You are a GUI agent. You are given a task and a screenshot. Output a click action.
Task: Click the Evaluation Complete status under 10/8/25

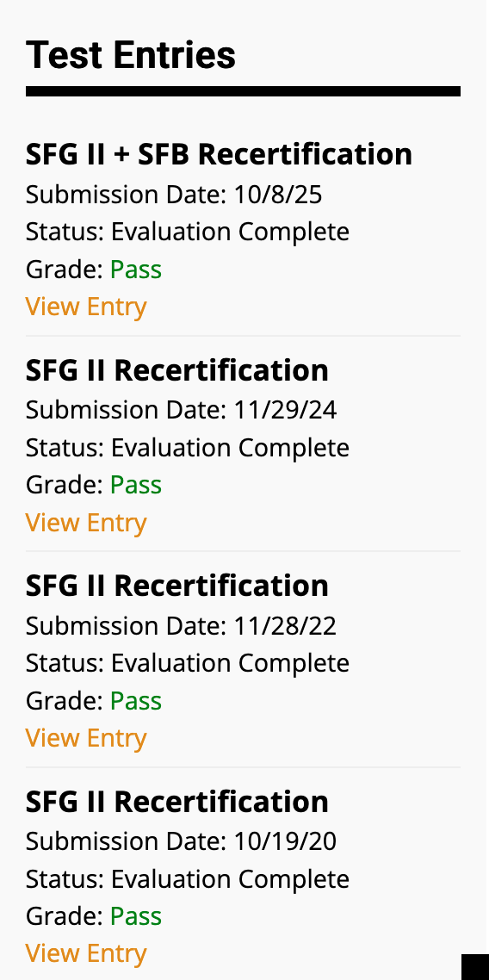click(231, 233)
